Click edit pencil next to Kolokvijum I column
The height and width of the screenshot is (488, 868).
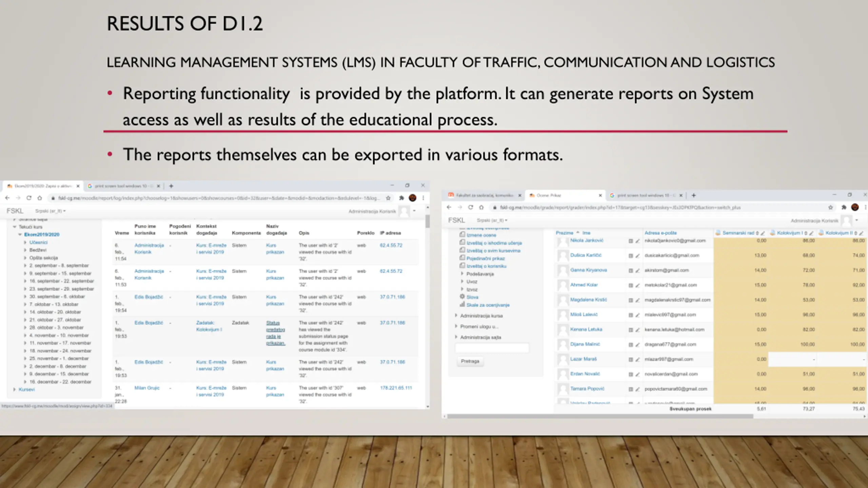click(811, 233)
